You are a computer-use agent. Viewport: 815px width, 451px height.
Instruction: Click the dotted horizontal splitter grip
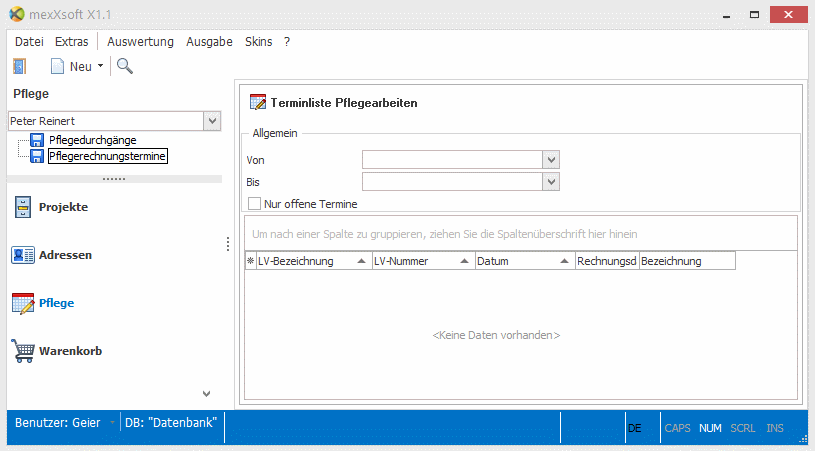(114, 179)
